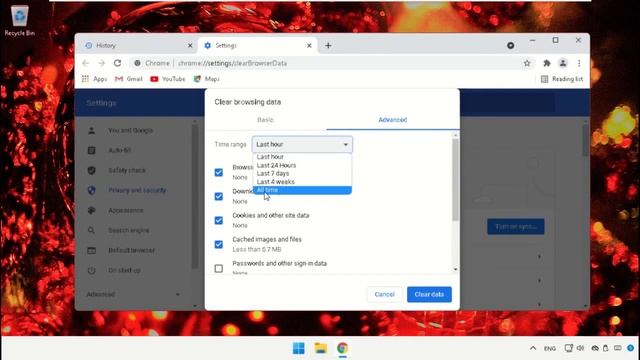Viewport: 640px width, 360px height.
Task: Click the Time range dropdown box
Action: click(302, 144)
